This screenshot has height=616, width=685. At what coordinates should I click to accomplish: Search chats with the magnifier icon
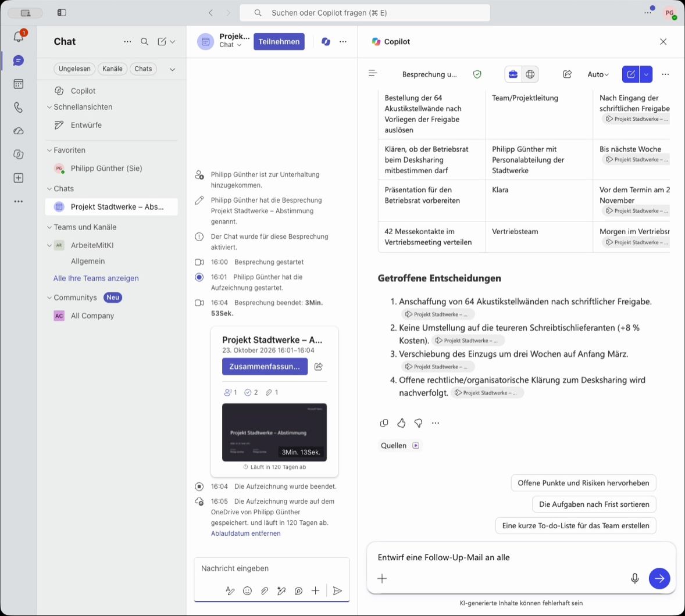[x=144, y=41]
